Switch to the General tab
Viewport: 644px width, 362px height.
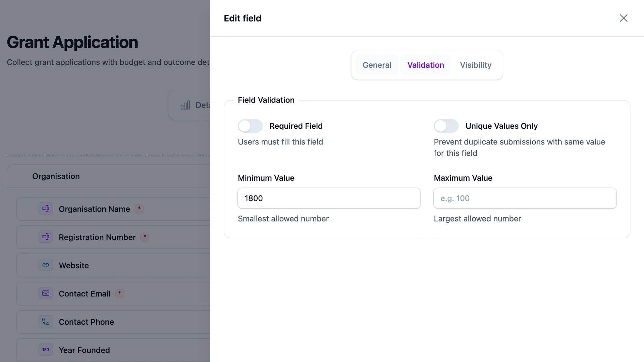(x=377, y=65)
